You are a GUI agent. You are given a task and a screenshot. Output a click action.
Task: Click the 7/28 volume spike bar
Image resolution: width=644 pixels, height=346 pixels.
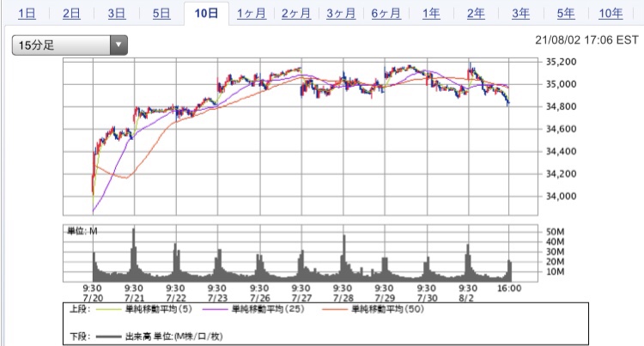[x=344, y=258]
